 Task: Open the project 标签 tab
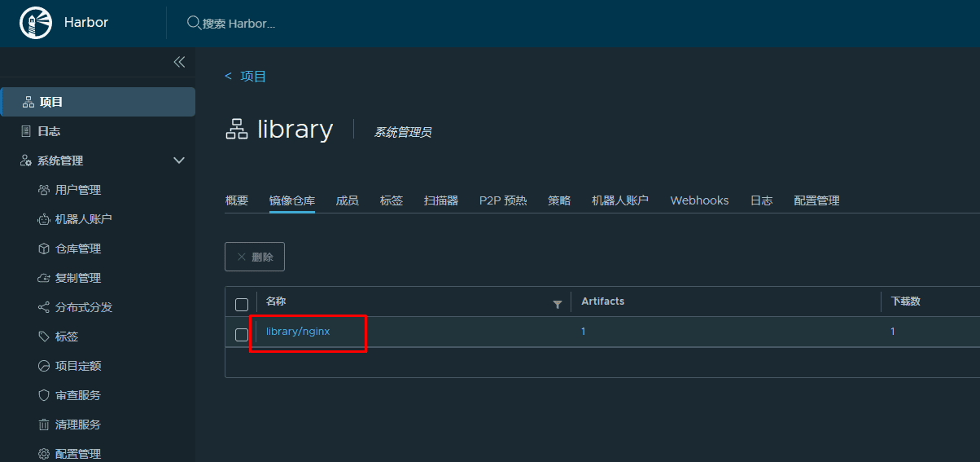tap(392, 200)
